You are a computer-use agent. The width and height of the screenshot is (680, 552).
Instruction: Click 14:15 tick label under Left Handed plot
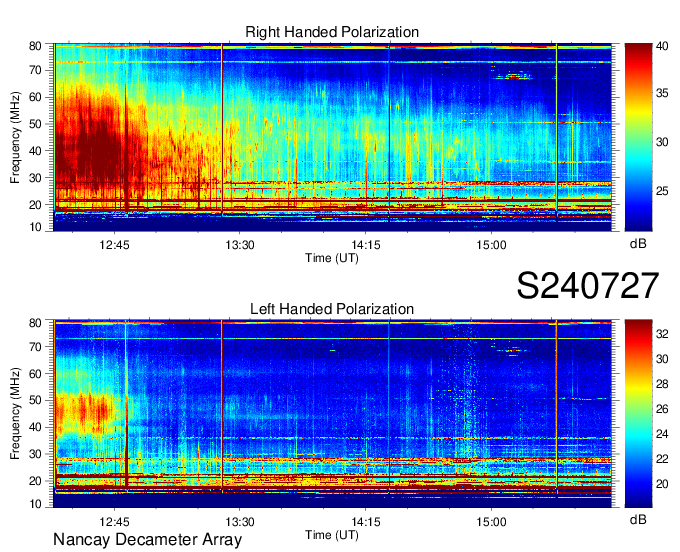pyautogui.click(x=366, y=522)
